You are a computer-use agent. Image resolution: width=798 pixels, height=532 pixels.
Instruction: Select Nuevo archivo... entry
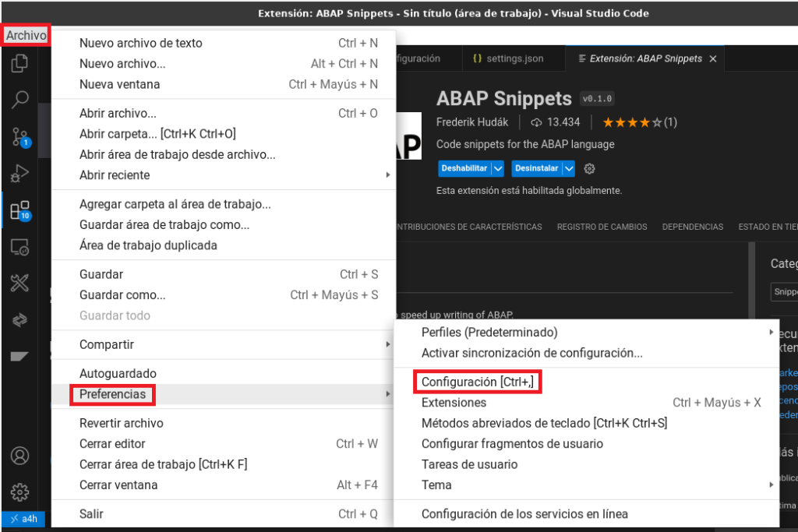pyautogui.click(x=224, y=64)
